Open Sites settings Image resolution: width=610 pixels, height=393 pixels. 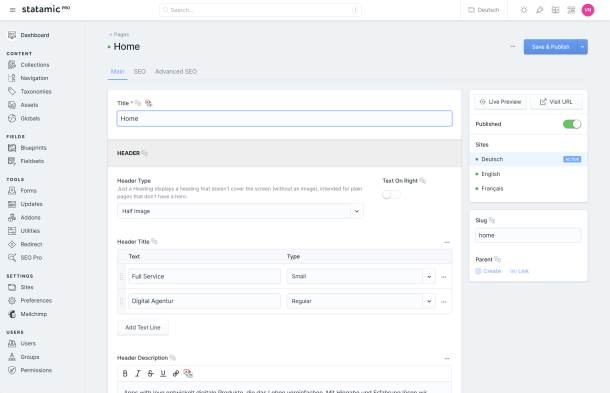[21, 287]
